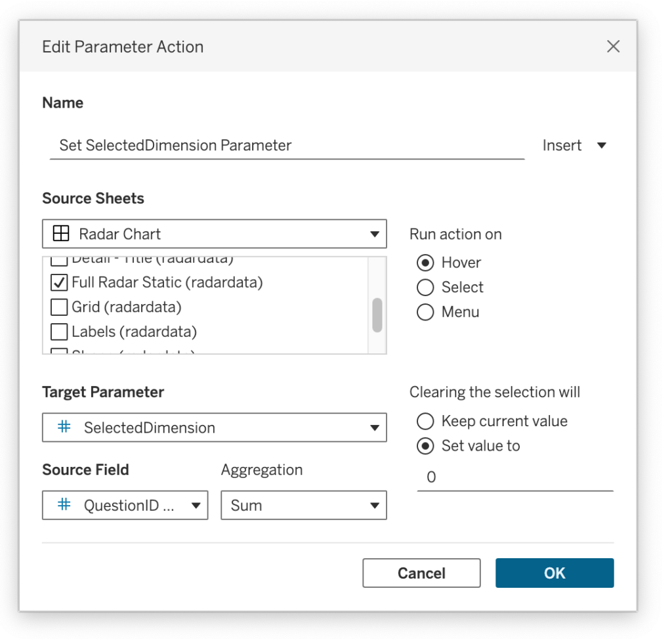Screen dimensions: 672x639
Task: Open the Sum aggregation dropdown
Action: (x=374, y=506)
